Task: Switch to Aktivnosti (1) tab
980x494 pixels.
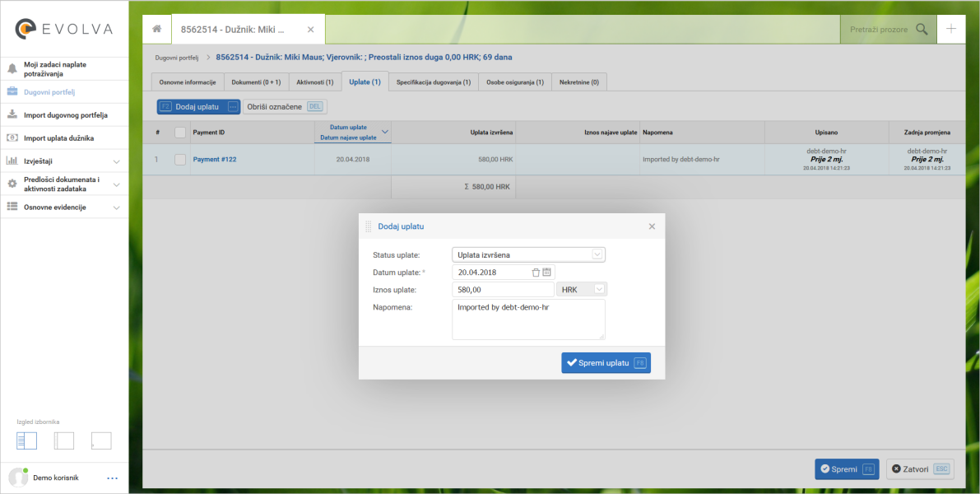Action: click(x=315, y=82)
